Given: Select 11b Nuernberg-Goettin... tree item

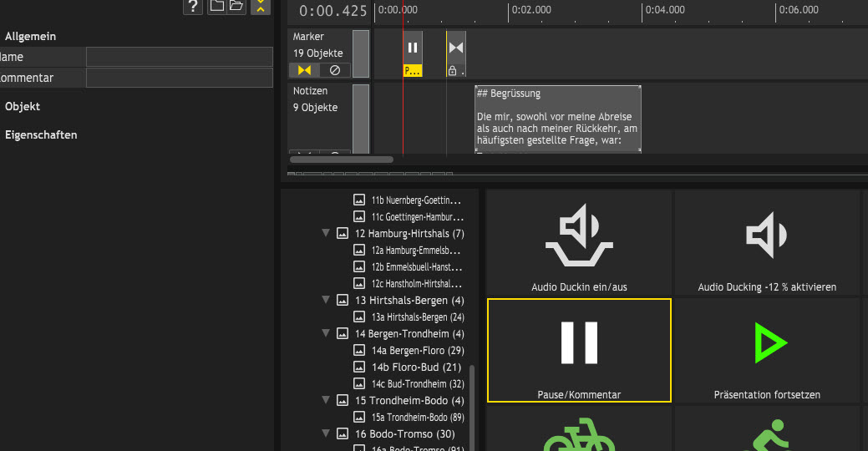Looking at the screenshot, I should click(x=416, y=200).
